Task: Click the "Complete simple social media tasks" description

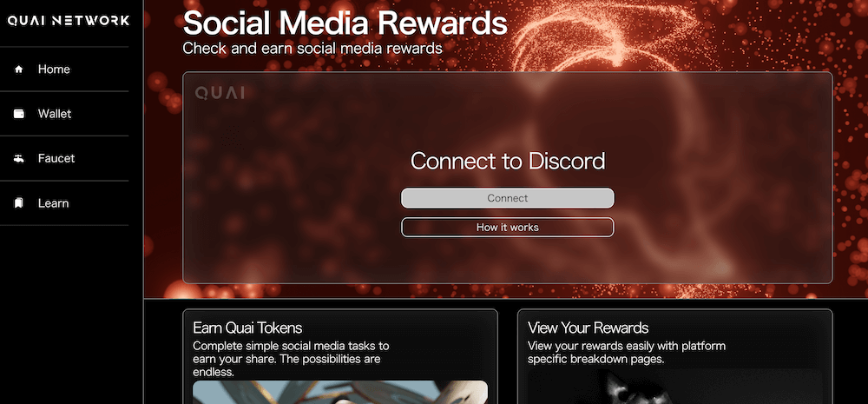Action: [x=291, y=359]
